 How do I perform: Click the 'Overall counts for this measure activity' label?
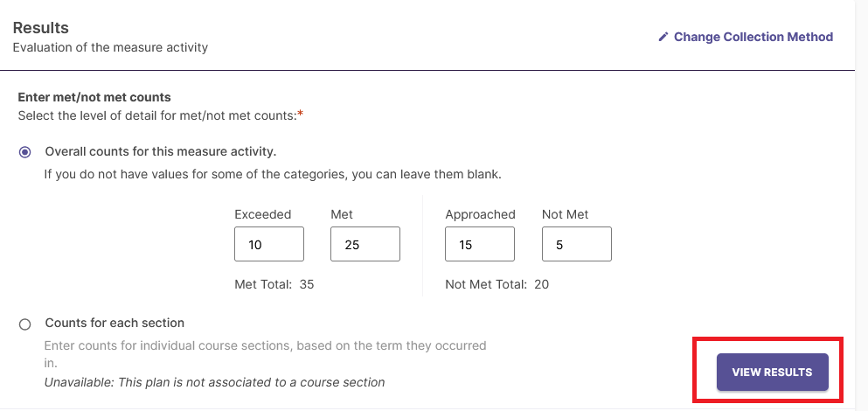[x=161, y=151]
